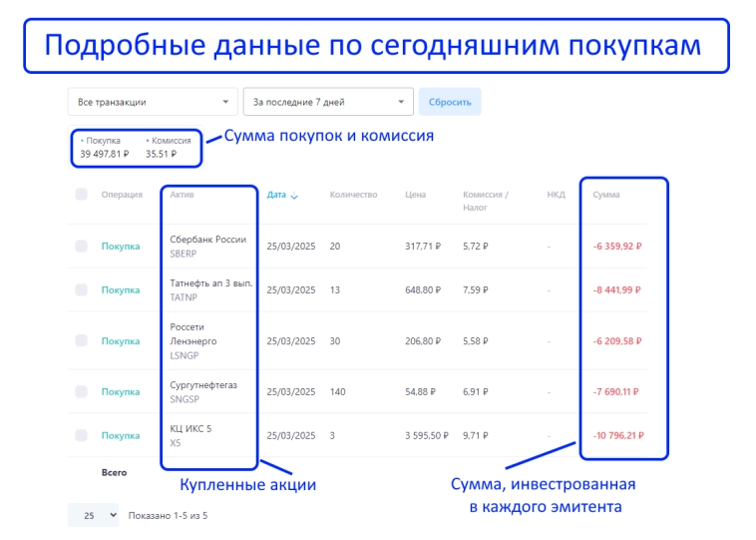Open the "Все транзакции" filter dropdown
The height and width of the screenshot is (540, 756).
point(153,102)
